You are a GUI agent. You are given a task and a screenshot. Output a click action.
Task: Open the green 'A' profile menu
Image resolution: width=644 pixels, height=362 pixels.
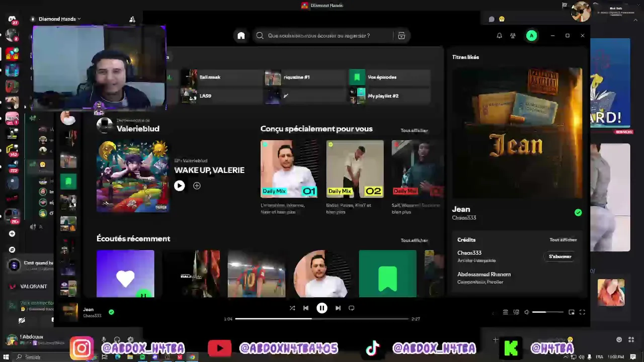[531, 36]
